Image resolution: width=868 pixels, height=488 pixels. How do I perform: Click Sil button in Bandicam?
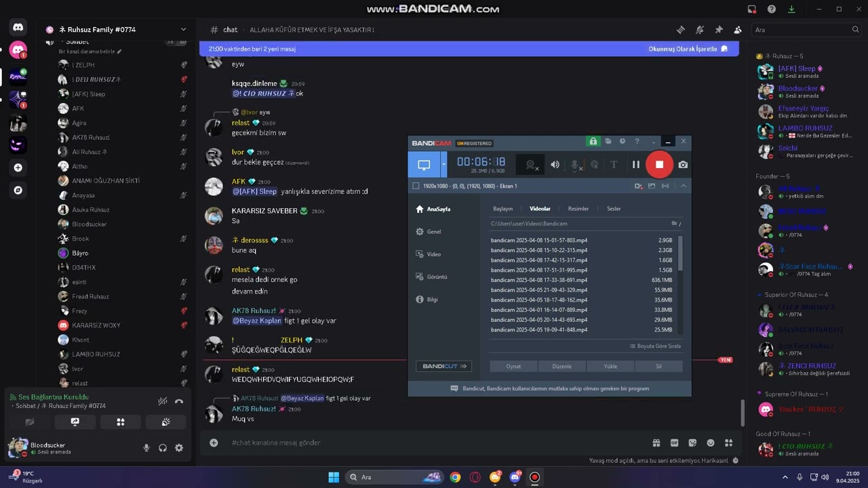coord(658,366)
